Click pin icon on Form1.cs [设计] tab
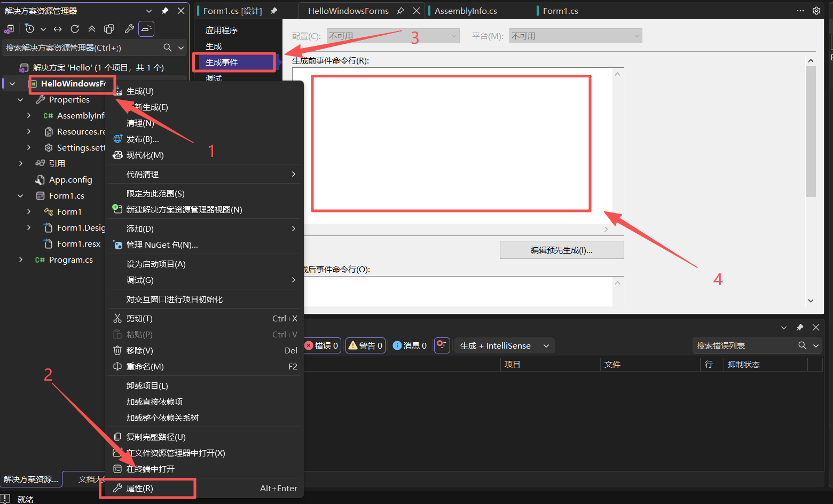 (274, 11)
